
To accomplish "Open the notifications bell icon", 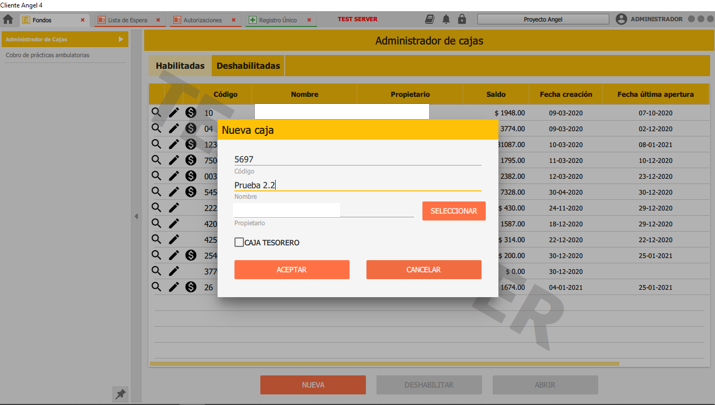I will [446, 19].
